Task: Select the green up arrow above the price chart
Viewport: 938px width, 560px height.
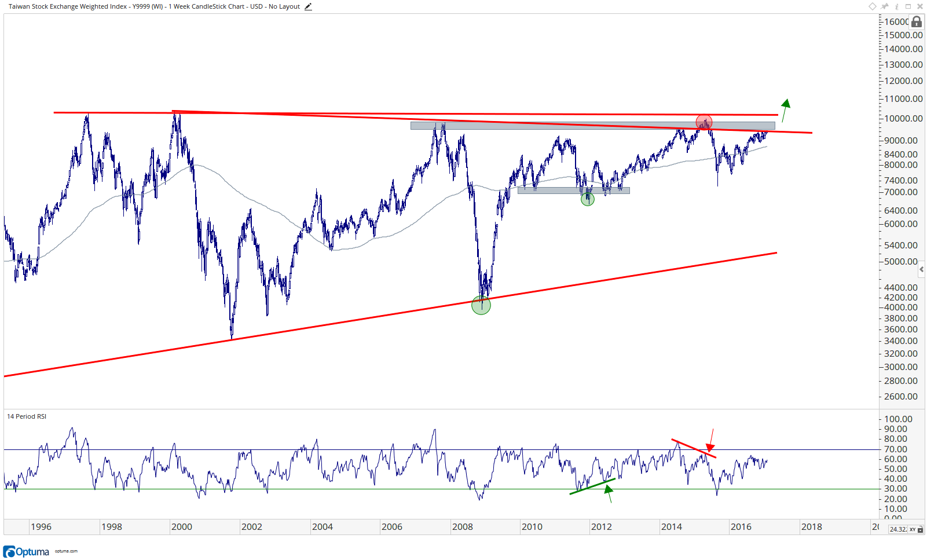Action: [785, 110]
